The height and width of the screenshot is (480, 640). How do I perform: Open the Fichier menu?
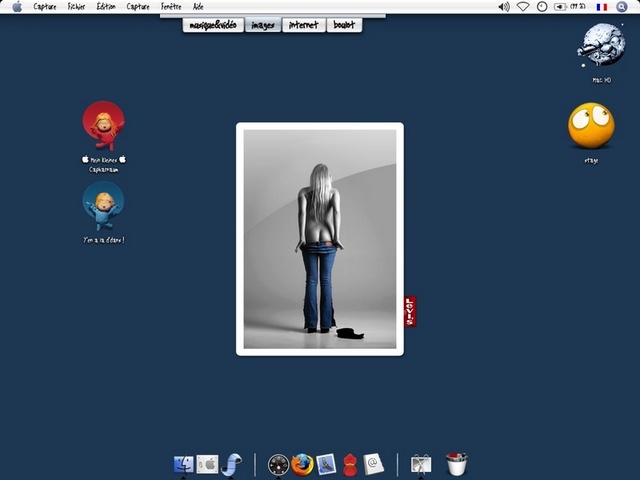[x=77, y=6]
